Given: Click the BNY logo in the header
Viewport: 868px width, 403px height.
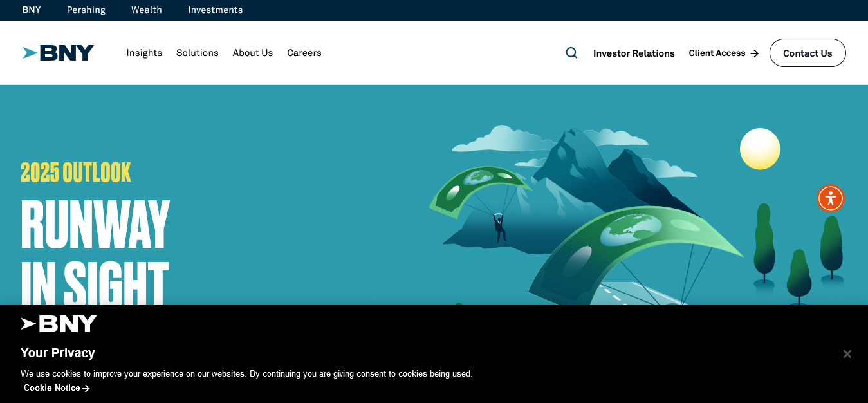Looking at the screenshot, I should 59,53.
